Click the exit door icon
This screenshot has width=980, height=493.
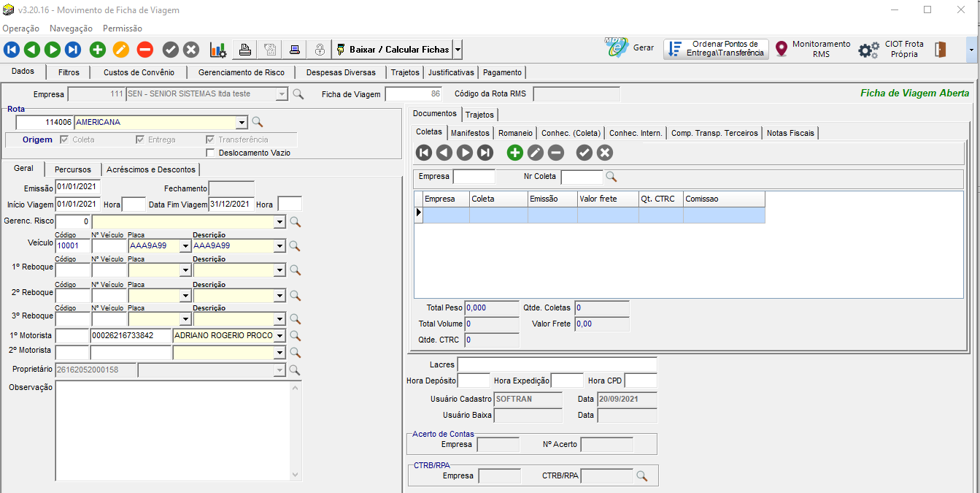(x=941, y=50)
